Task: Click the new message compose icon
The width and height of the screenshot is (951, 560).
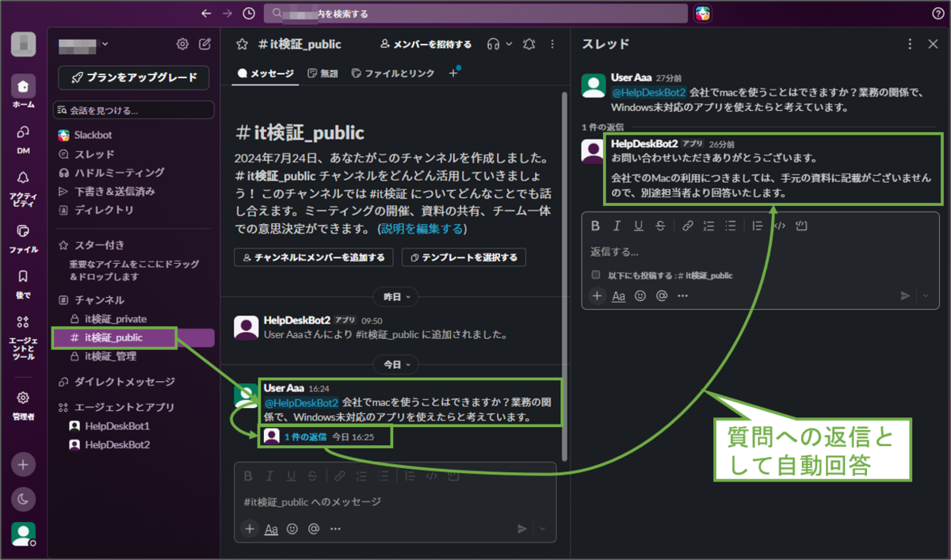Action: 204,44
